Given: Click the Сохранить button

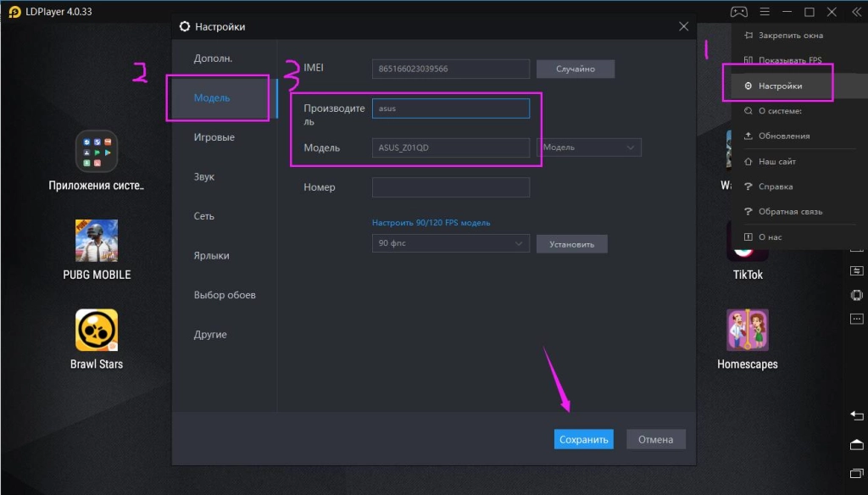Looking at the screenshot, I should [584, 439].
